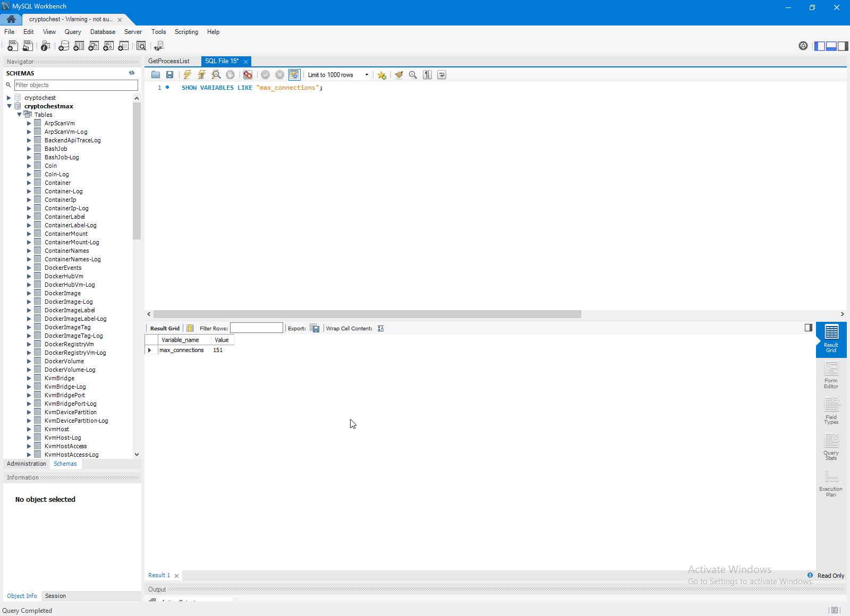
Task: Expand the Coin table
Action: 29,166
